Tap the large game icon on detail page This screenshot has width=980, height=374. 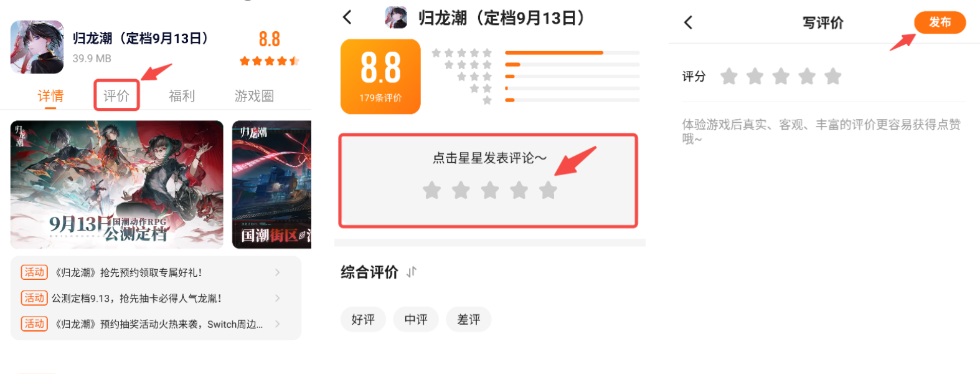pyautogui.click(x=37, y=47)
